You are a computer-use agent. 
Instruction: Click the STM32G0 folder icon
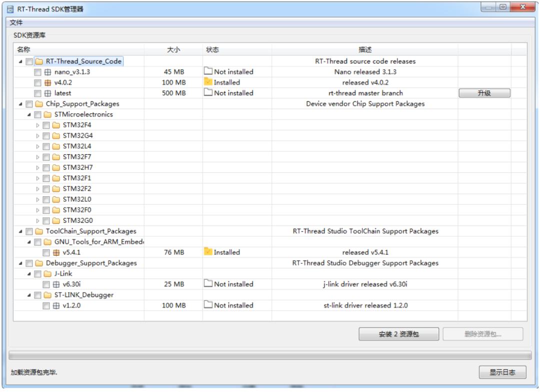(56, 221)
